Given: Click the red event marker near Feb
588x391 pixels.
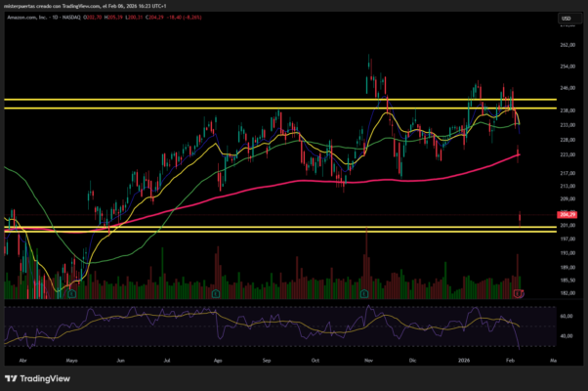Looking at the screenshot, I should (x=519, y=292).
